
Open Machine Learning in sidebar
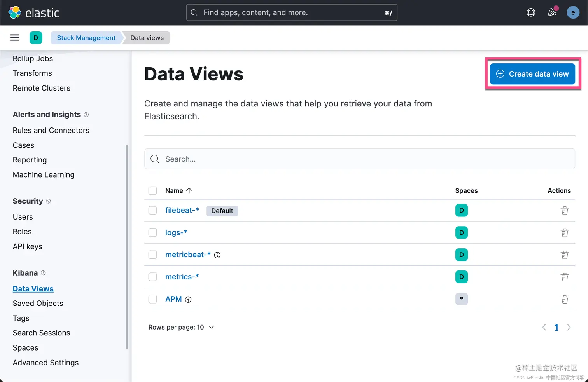[x=44, y=175]
